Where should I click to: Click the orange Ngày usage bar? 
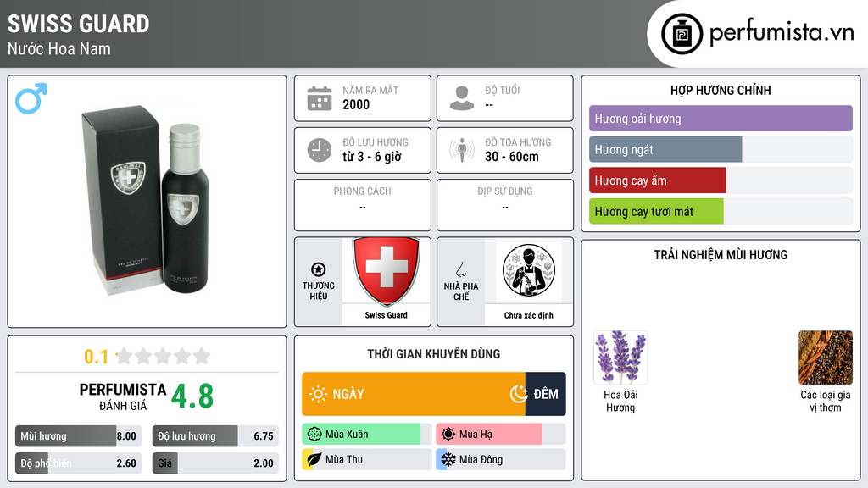click(x=414, y=394)
